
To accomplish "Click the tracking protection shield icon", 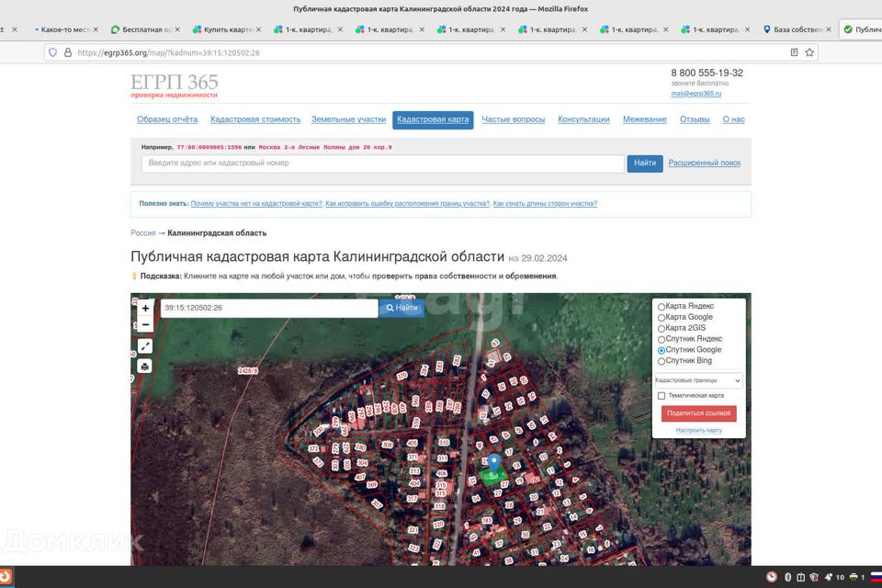I will 52,52.
